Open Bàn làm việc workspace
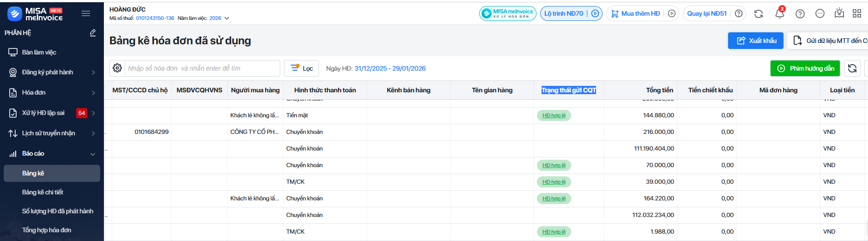Viewport: 868px width, 241px height. pos(39,52)
